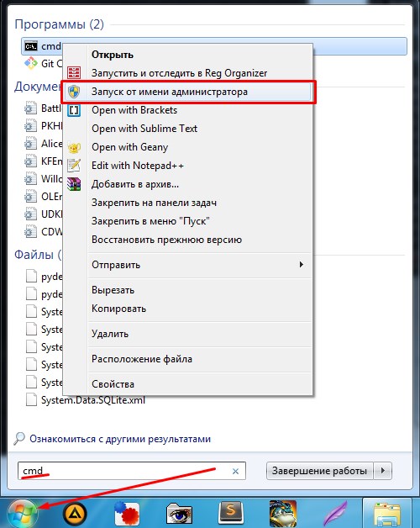Viewport: 420px width, 528px height.
Task: Open the red-blue gears taskbar app
Action: (x=127, y=515)
